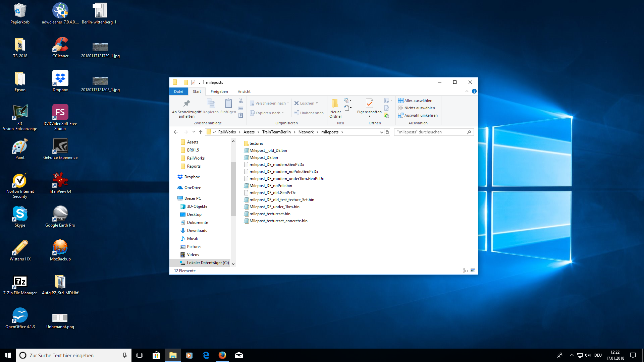Open the Löschen dropdown arrow
644x362 pixels.
click(317, 103)
